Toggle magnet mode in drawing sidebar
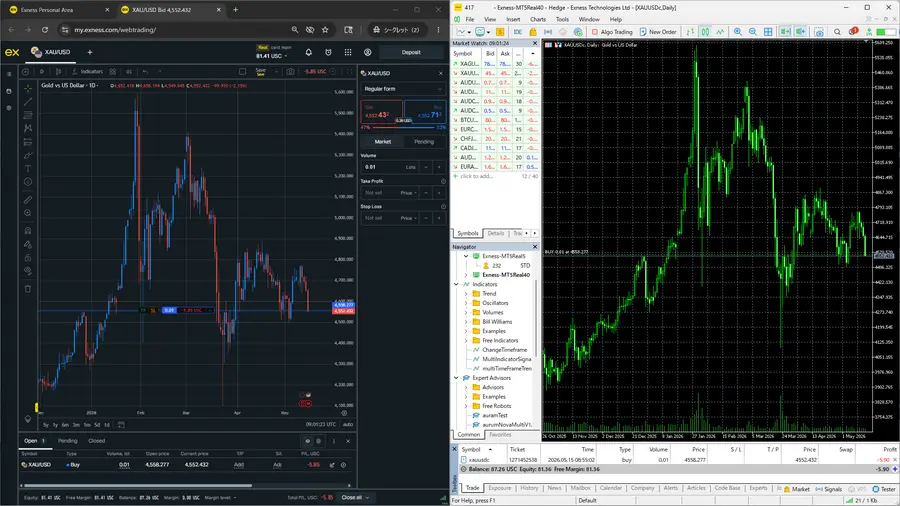900x506 pixels. 28,231
